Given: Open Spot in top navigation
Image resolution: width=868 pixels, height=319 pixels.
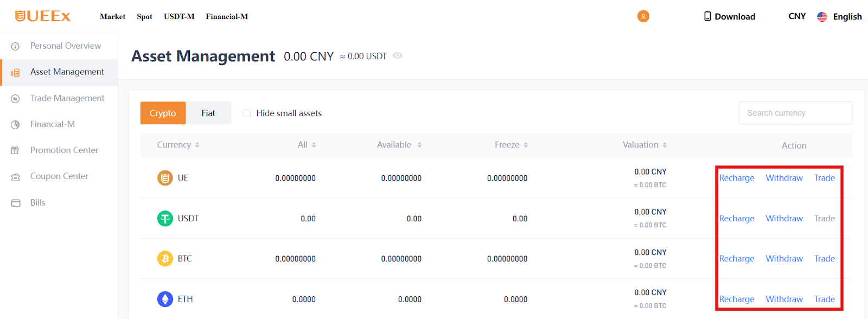Looking at the screenshot, I should point(144,17).
